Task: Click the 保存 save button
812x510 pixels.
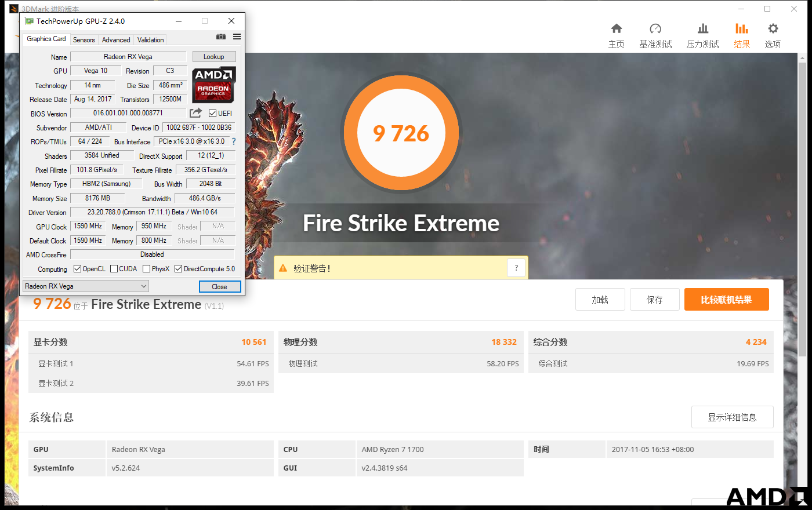Action: (x=654, y=300)
